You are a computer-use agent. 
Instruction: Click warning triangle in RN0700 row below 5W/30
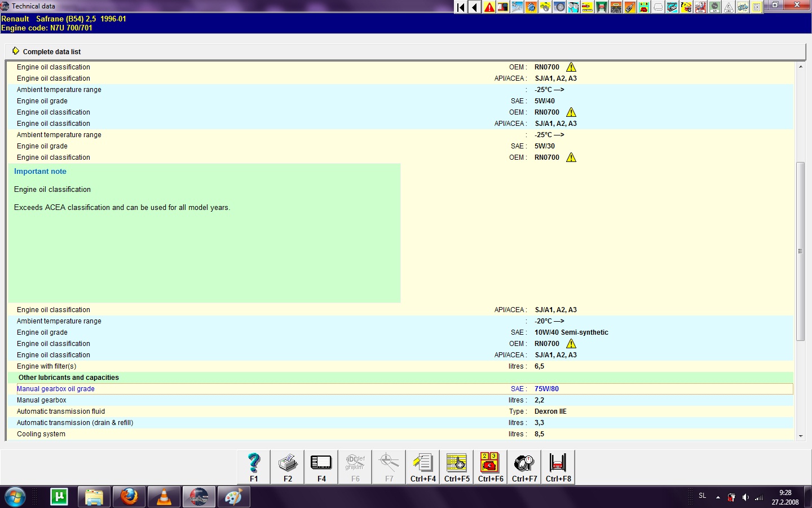point(571,157)
